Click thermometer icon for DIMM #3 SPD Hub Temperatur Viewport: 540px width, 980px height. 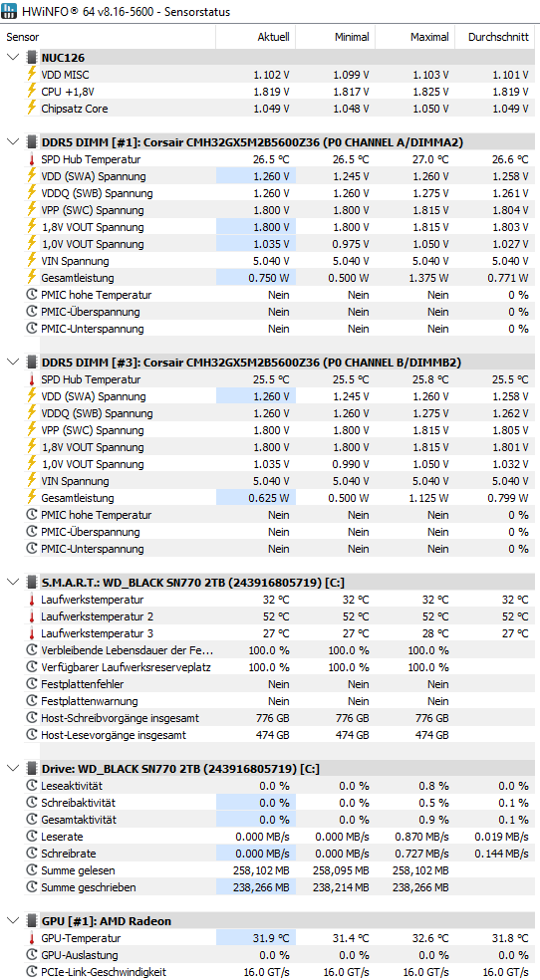(31, 379)
